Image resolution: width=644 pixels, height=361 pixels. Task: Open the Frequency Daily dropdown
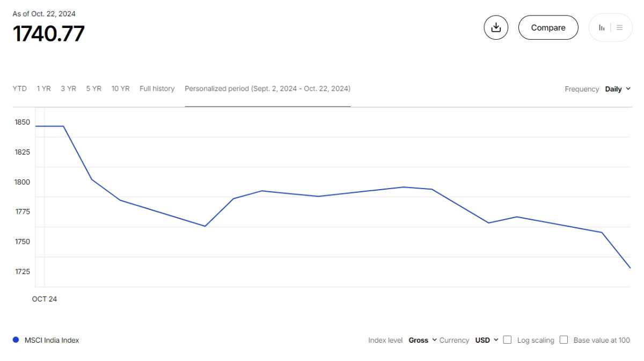(x=618, y=89)
